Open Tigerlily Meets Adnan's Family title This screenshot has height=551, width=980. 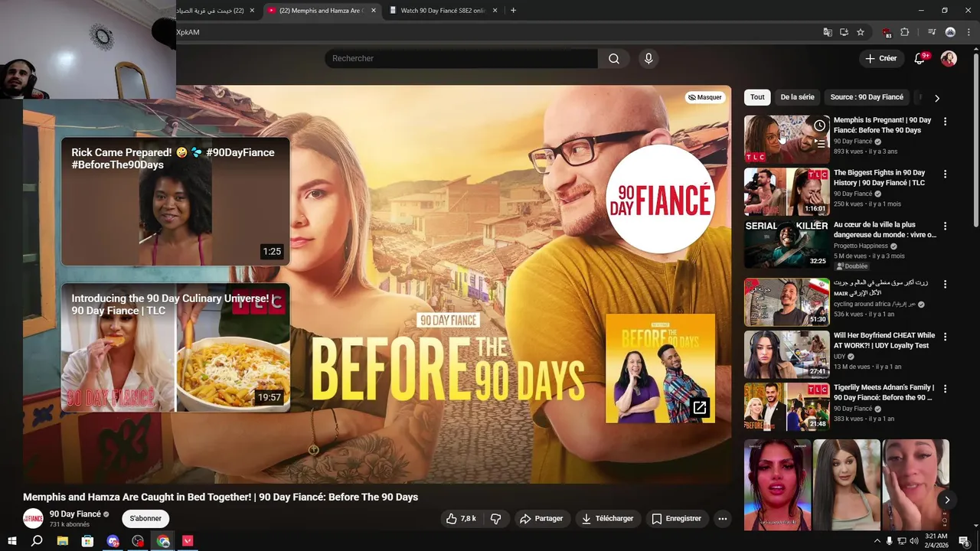click(884, 393)
